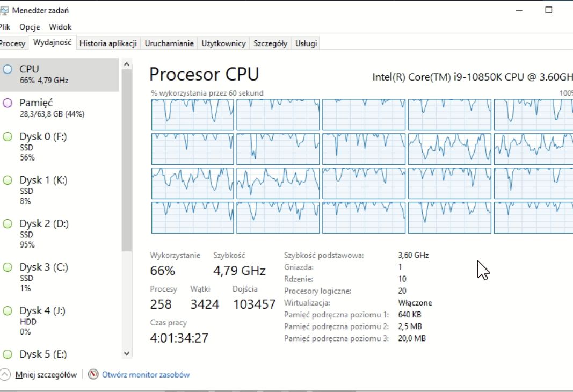Click the CPU circle icon in sidebar
Screen dimensions: 573x392
click(8, 69)
